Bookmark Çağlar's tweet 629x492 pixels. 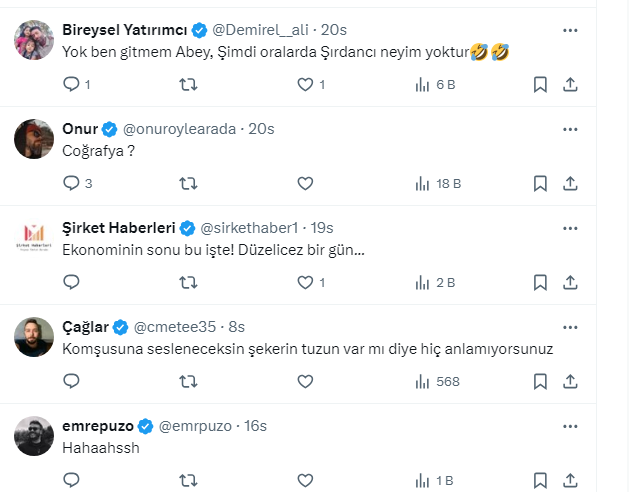[540, 381]
